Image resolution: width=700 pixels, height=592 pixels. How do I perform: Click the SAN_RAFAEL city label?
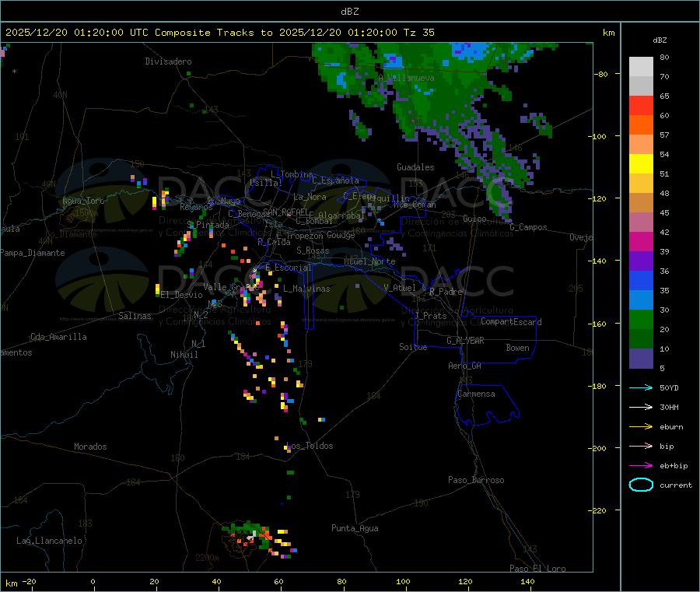[285, 212]
